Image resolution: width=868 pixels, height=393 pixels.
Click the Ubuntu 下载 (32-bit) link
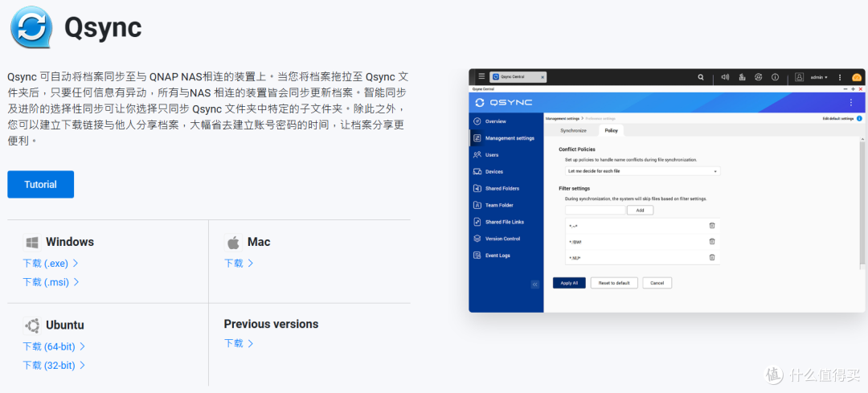[x=54, y=366]
